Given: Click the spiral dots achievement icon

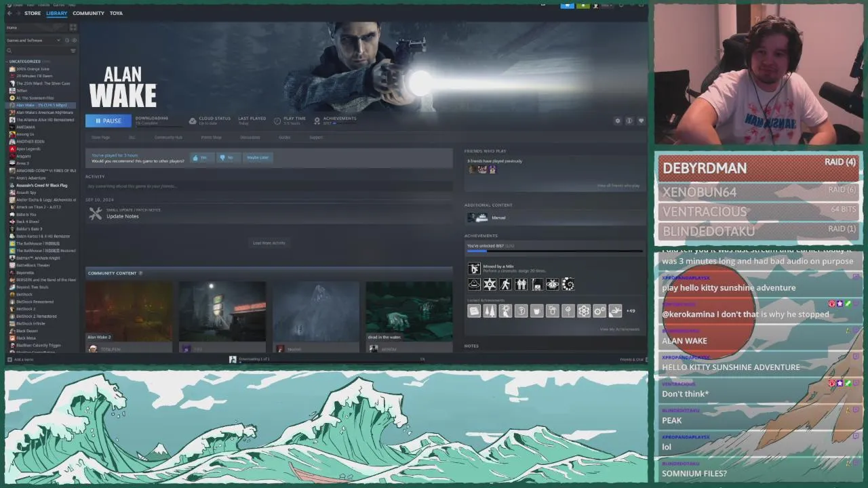Looking at the screenshot, I should click(568, 285).
